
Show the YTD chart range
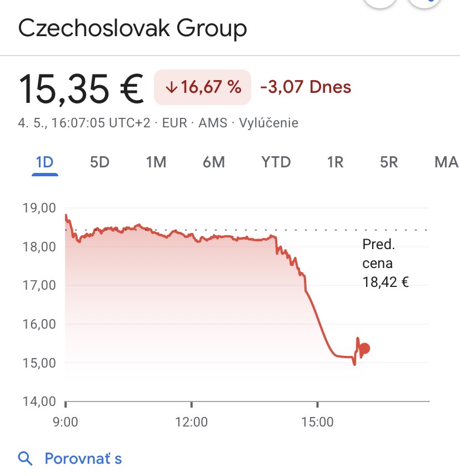276,162
